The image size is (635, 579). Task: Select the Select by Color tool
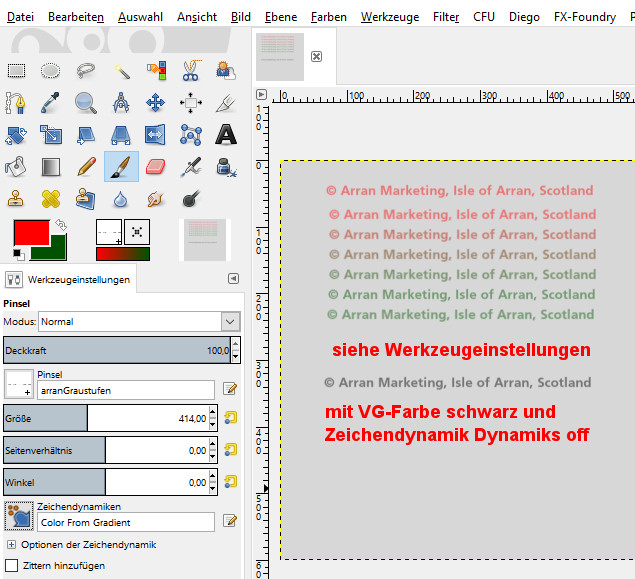tap(156, 70)
